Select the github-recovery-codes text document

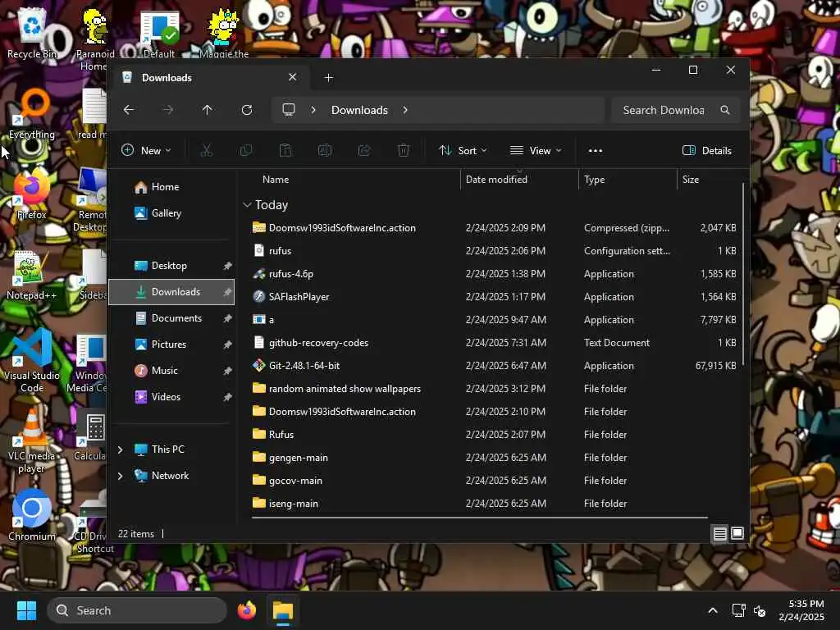[495, 343]
